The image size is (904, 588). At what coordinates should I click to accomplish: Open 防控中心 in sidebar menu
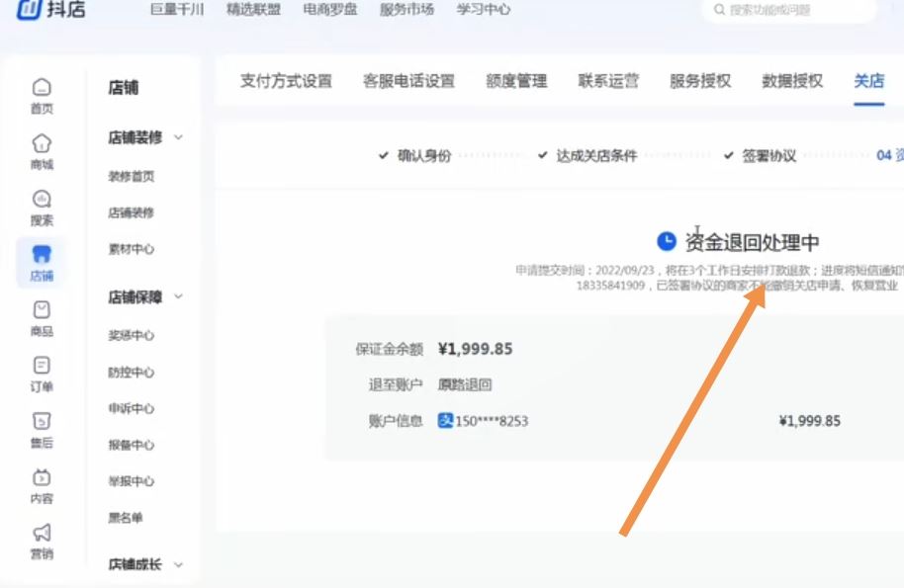pos(131,373)
